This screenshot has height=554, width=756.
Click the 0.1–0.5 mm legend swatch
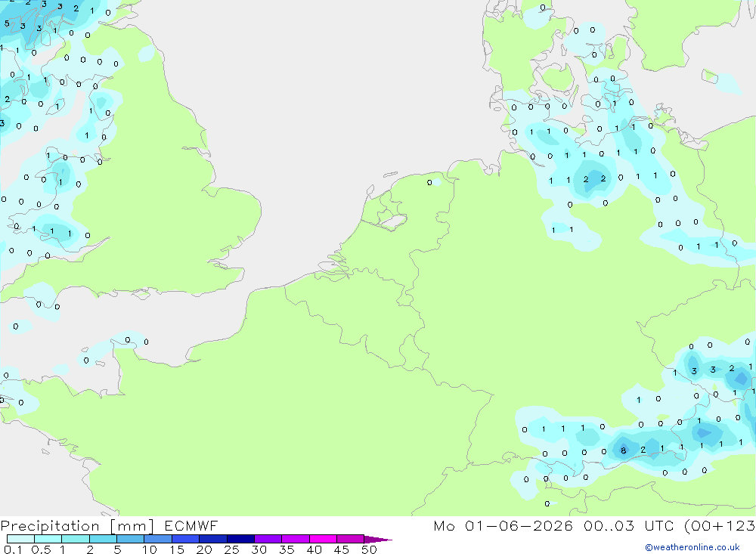pos(20,539)
